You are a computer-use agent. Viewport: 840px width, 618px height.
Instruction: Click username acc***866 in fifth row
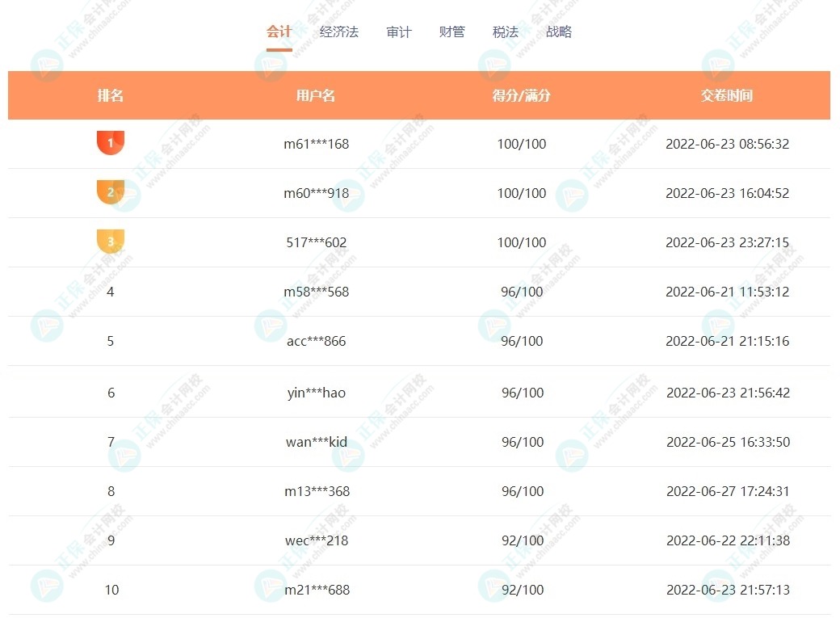pos(316,341)
